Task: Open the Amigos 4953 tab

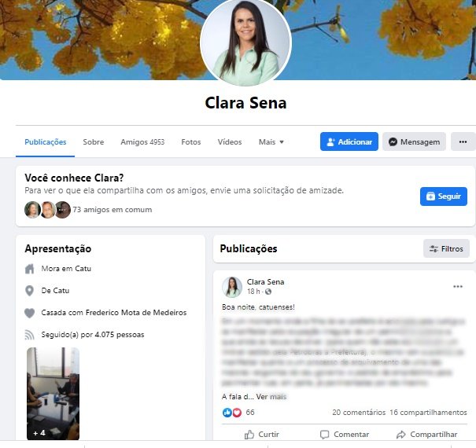Action: 142,142
